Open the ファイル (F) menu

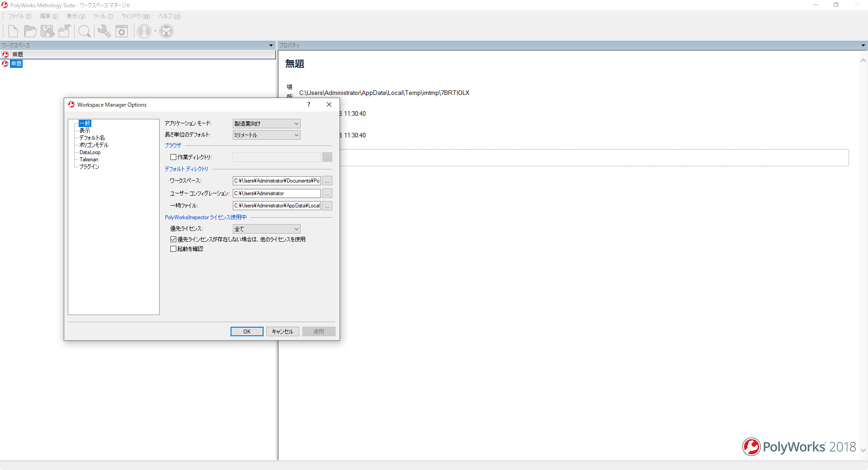point(20,16)
